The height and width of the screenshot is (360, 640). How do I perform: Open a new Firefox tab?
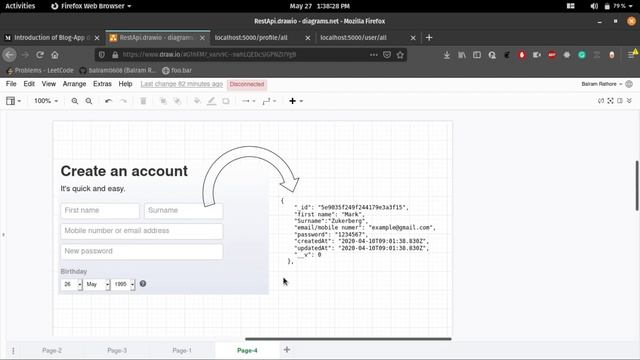pyautogui.click(x=429, y=38)
